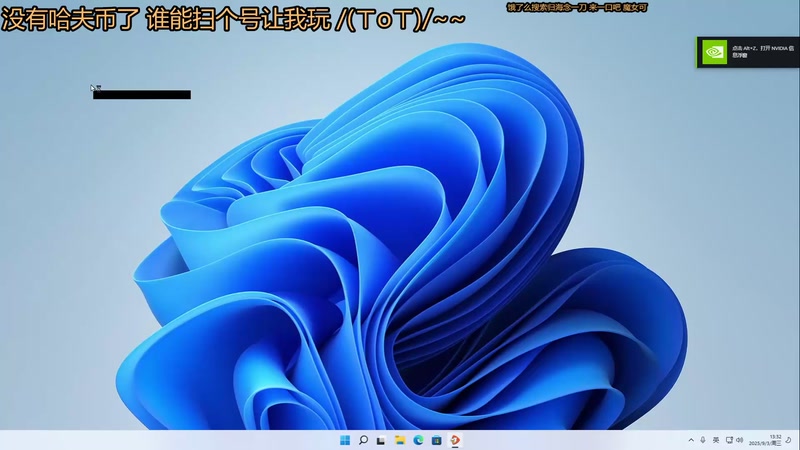
Task: Click the microphone tray icon
Action: (x=703, y=440)
